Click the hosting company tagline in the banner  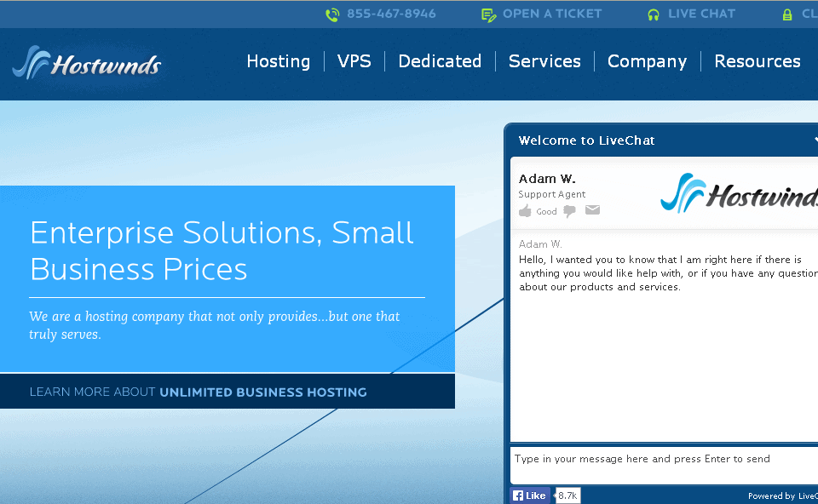215,325
